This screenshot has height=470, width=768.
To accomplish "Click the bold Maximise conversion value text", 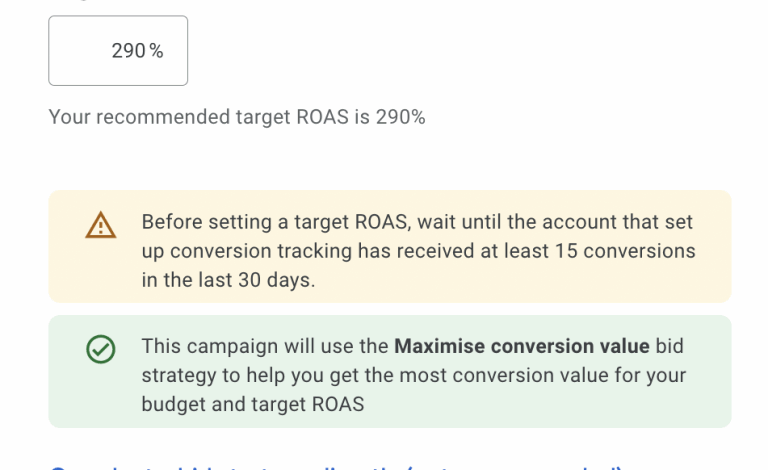I will click(521, 346).
